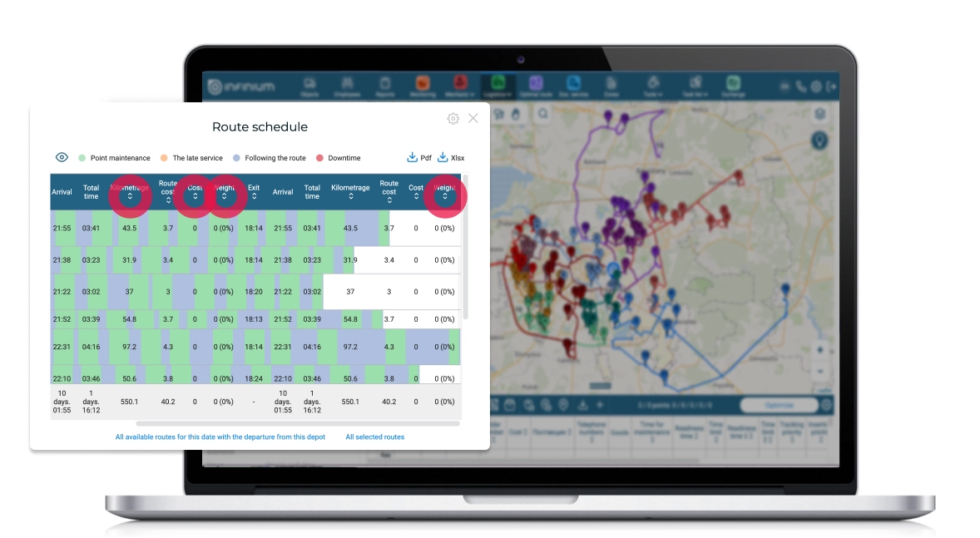Click the All selected routes link
This screenshot has width=980, height=538.
374,437
